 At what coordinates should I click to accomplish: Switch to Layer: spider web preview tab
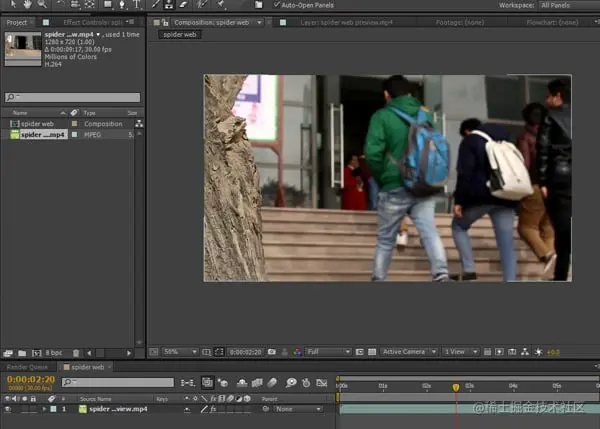coord(346,23)
